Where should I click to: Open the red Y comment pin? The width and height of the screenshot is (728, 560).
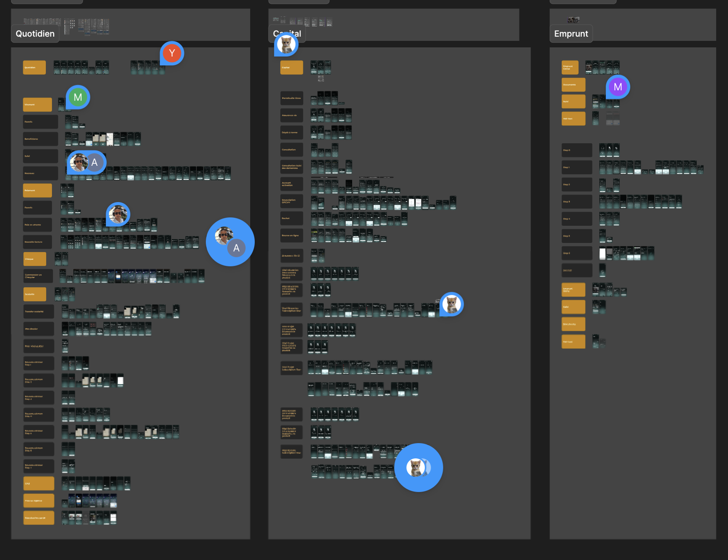pos(172,53)
